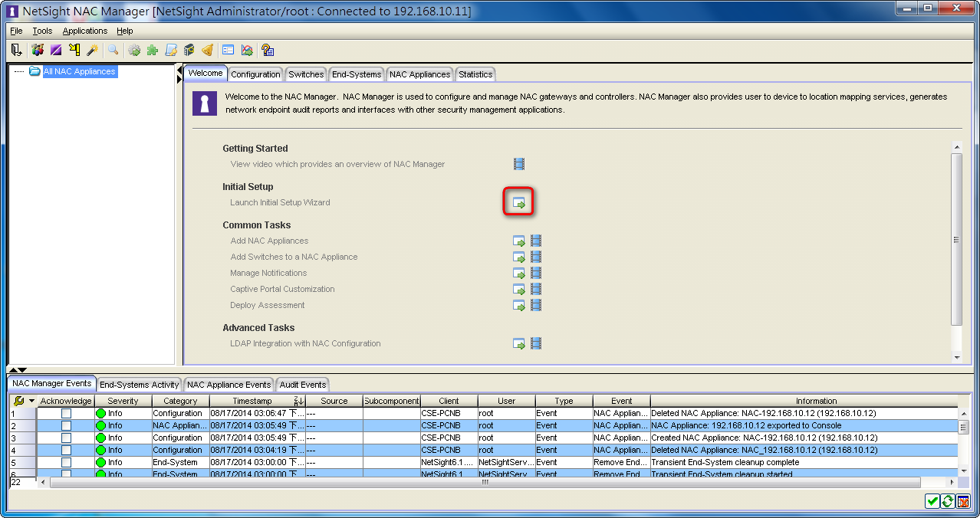
Task: Open the Help menu
Action: point(125,31)
